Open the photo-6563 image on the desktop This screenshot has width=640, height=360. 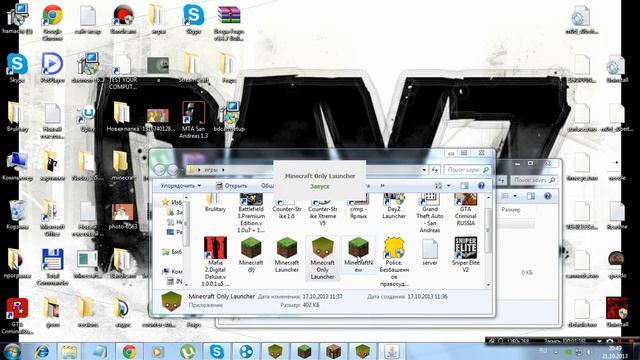tap(122, 215)
